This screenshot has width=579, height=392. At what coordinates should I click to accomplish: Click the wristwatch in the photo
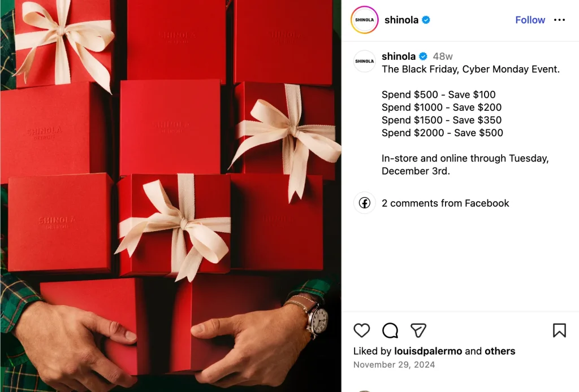[x=317, y=318]
